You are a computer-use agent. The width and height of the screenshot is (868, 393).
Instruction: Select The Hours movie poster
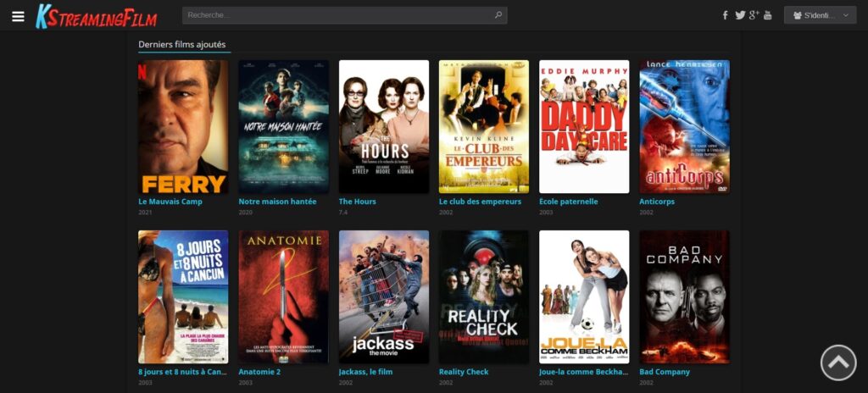(384, 127)
